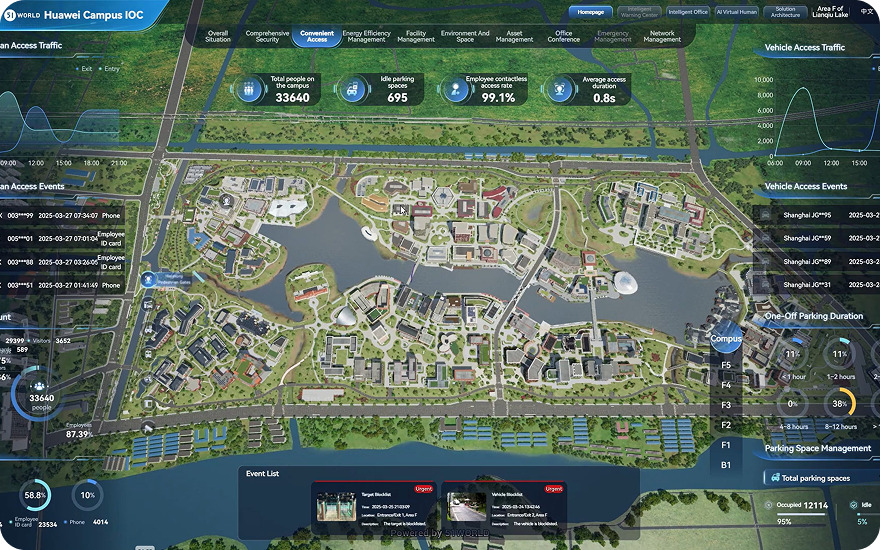Open the Vehicle Blocklist event thumbnail
Image resolution: width=880 pixels, height=550 pixels.
[466, 507]
